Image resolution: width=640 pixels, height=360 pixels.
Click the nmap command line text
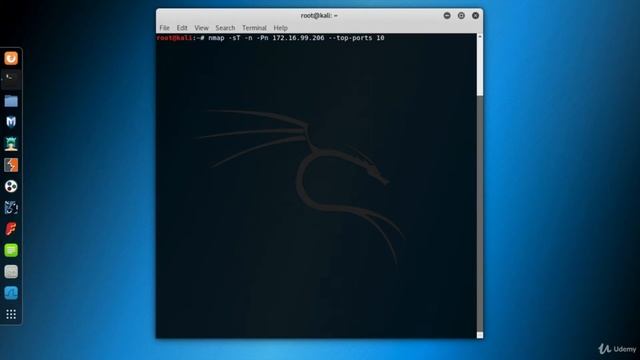(296, 38)
